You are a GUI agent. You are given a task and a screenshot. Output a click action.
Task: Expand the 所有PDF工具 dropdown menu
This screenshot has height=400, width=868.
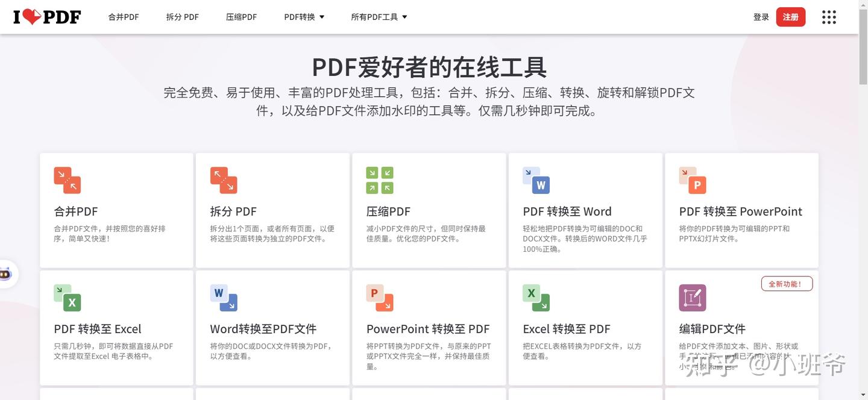(379, 17)
